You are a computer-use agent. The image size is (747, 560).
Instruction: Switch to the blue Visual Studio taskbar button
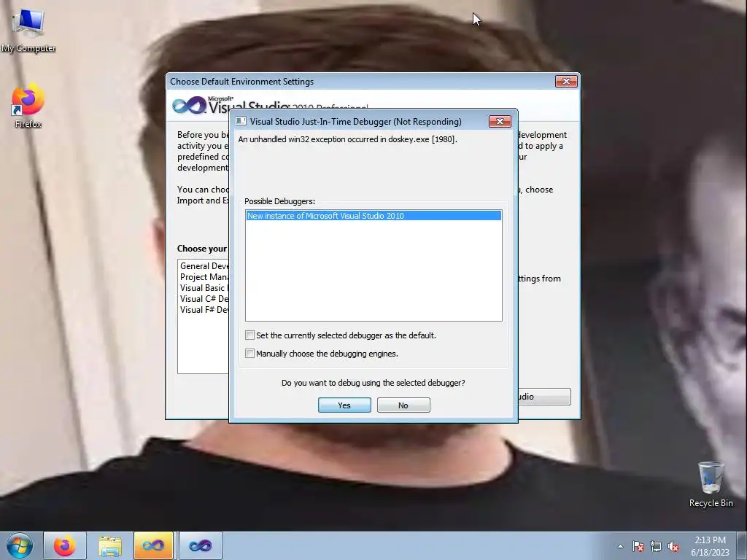coord(200,546)
